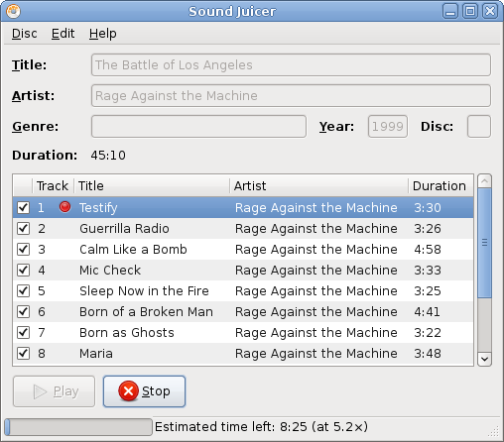Uncheck track 8 Maria checkbox
This screenshot has height=442, width=504.
click(x=23, y=354)
